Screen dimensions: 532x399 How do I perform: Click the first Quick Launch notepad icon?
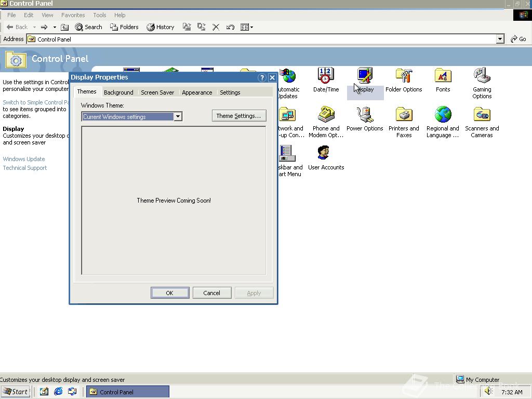click(44, 392)
